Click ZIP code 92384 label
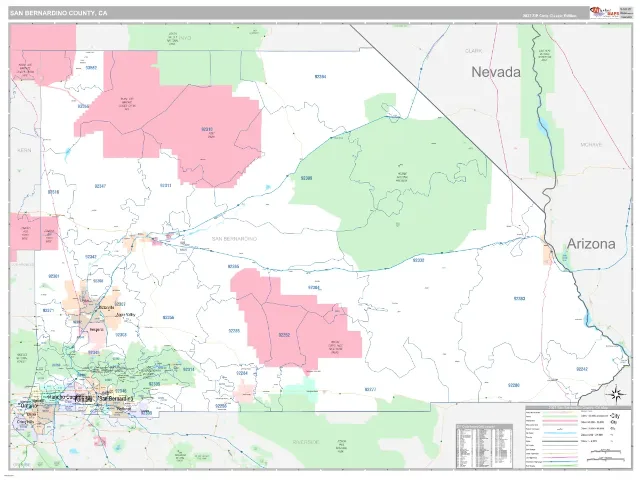Screen dimensions: 640x480 click(320, 76)
